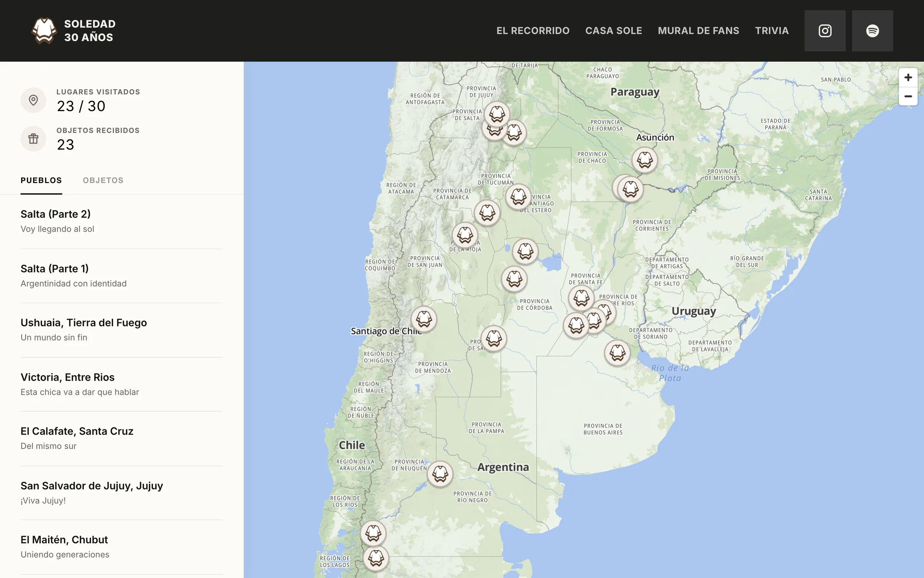Viewport: 924px width, 578px height.
Task: Select the poncho marker near Santiago de Chile
Action: pyautogui.click(x=424, y=319)
